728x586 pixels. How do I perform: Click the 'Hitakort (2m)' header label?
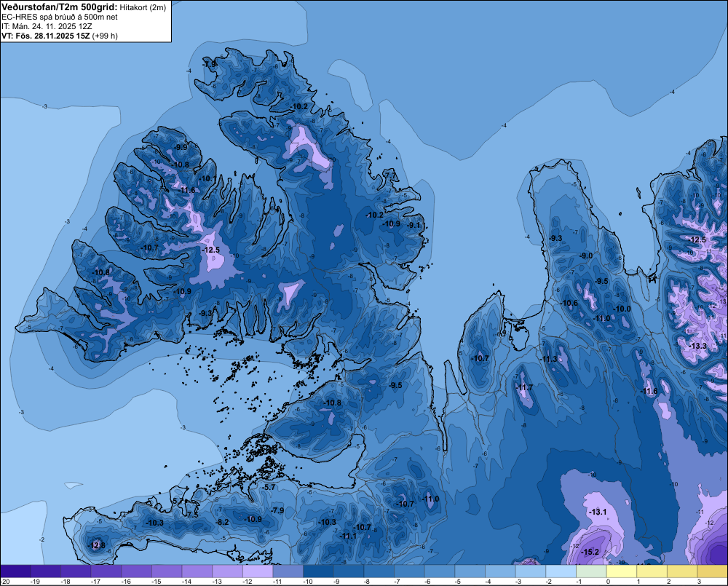point(143,7)
